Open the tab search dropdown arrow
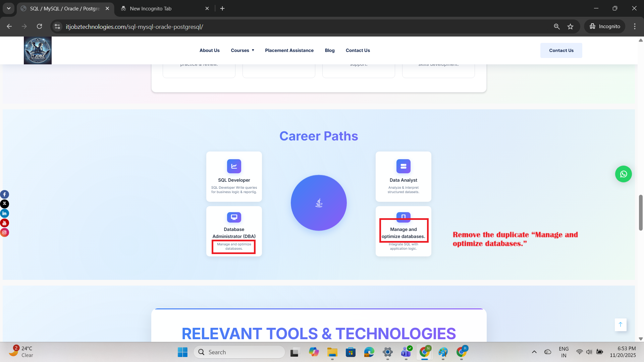 (8, 8)
